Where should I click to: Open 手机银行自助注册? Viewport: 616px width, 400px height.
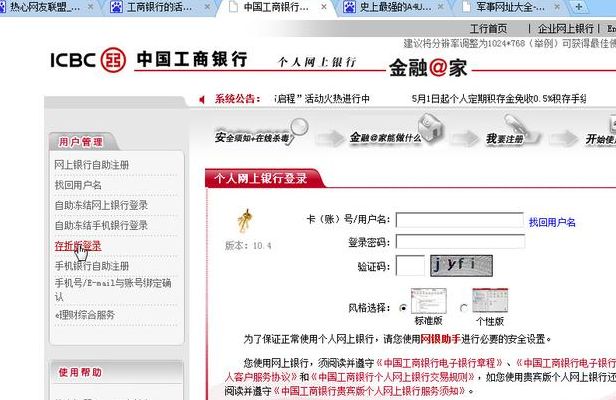[92, 266]
